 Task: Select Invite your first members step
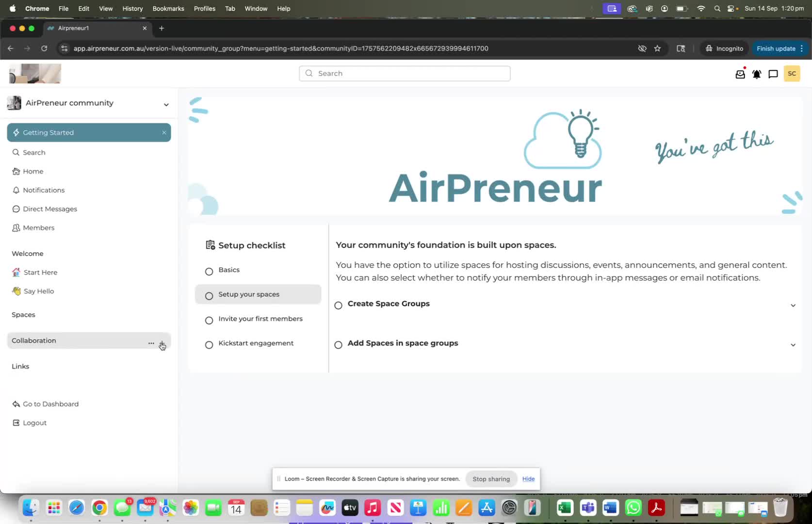point(258,319)
